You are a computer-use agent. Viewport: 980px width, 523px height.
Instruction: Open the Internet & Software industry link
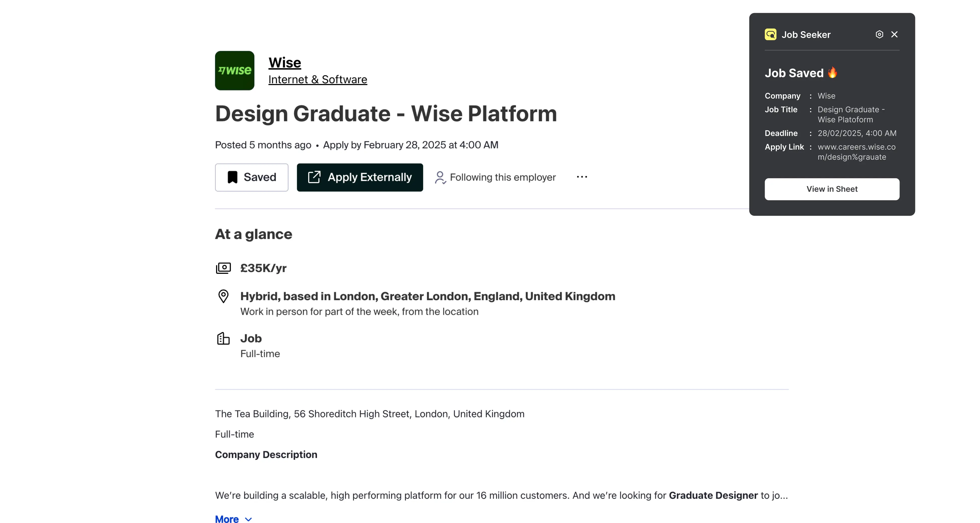318,79
